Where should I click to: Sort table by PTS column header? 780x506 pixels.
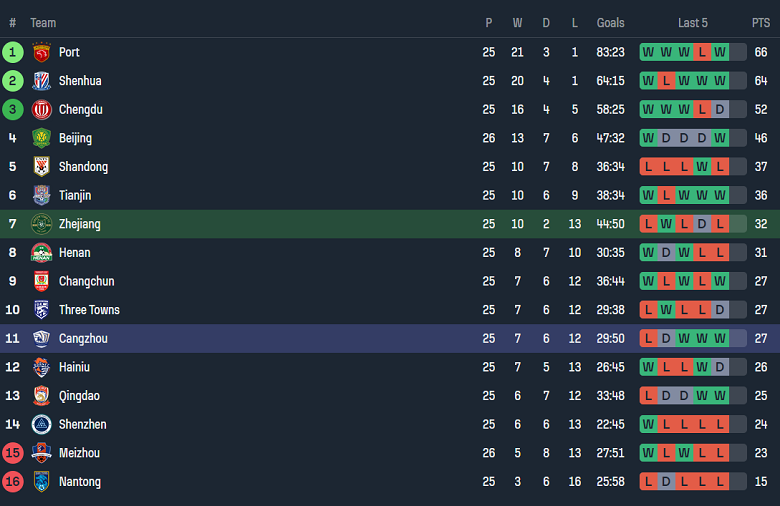pyautogui.click(x=761, y=23)
